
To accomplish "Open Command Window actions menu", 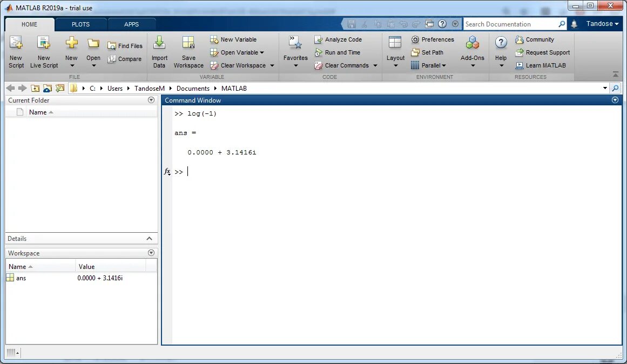I will point(615,100).
